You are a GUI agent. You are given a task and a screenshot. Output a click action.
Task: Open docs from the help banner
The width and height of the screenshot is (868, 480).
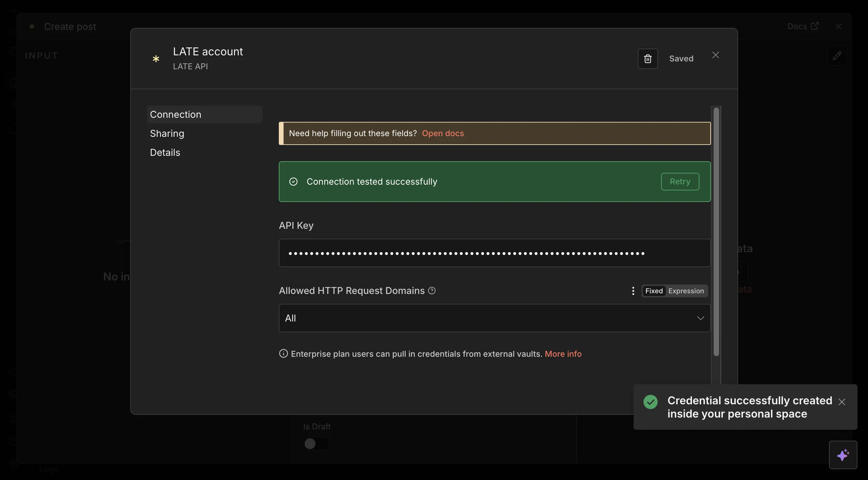[443, 133]
